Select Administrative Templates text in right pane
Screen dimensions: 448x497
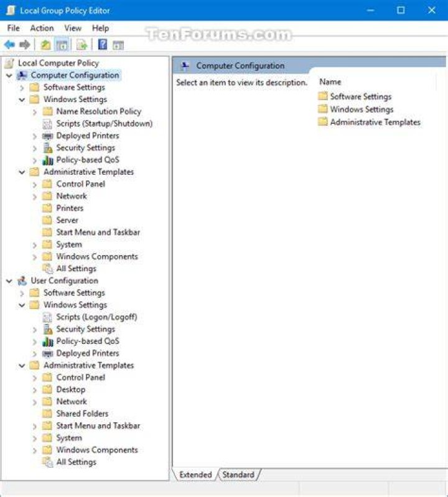375,122
